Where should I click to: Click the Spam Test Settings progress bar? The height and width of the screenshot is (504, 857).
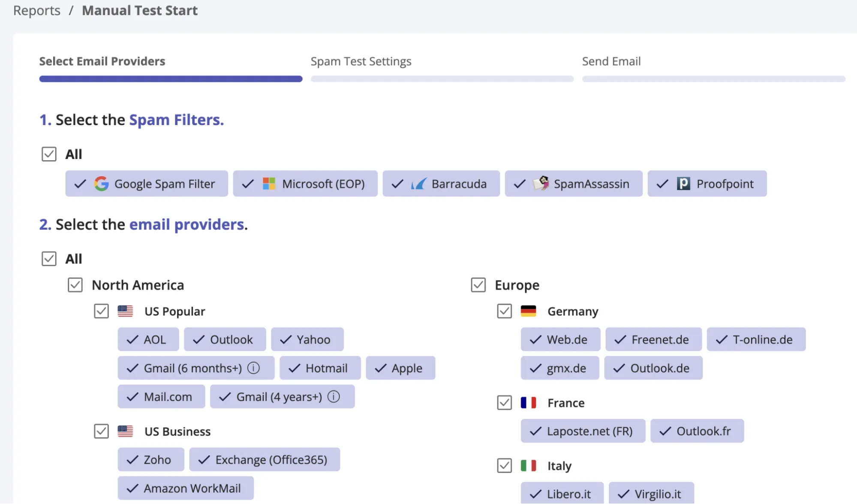[442, 79]
